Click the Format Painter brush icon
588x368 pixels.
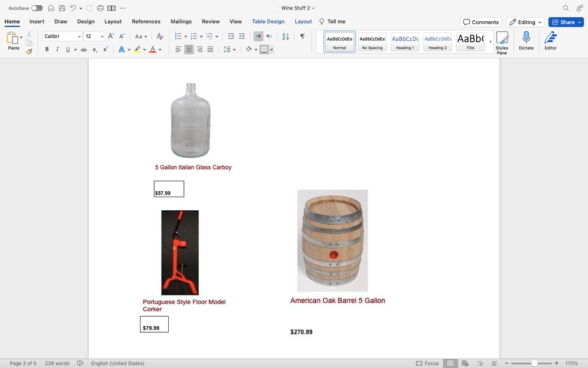pyautogui.click(x=29, y=52)
